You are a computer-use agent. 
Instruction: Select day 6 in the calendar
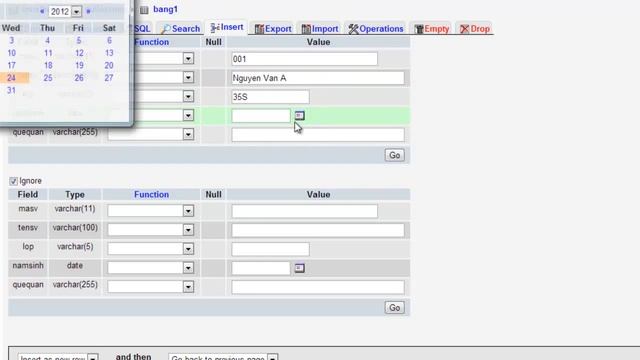tap(109, 40)
